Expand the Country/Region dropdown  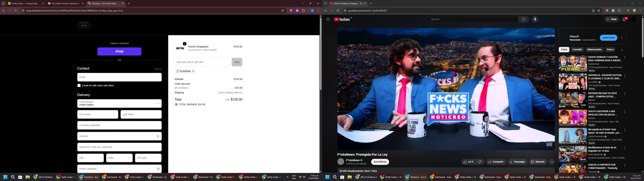click(x=119, y=103)
